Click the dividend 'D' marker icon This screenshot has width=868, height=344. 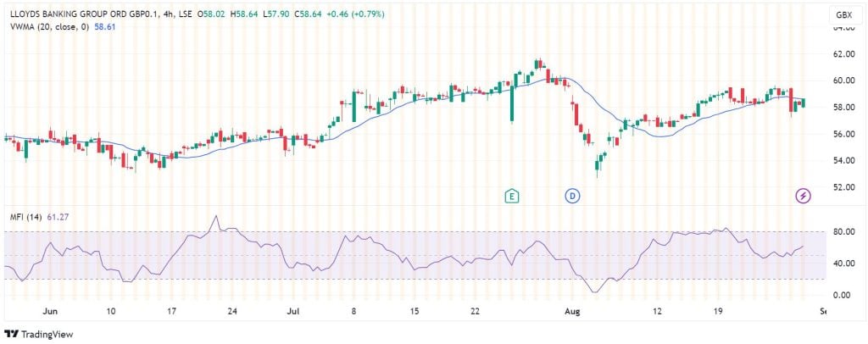click(x=572, y=196)
